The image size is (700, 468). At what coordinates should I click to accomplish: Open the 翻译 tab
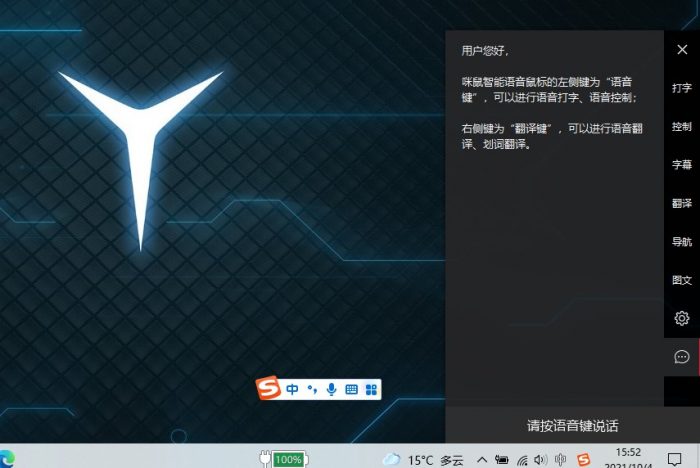point(682,203)
